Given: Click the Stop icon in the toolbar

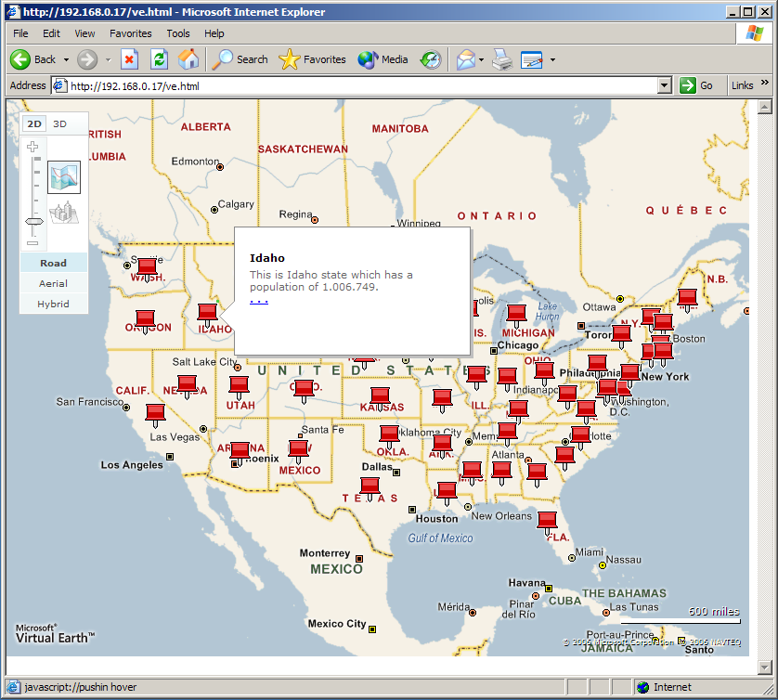Looking at the screenshot, I should 129,59.
